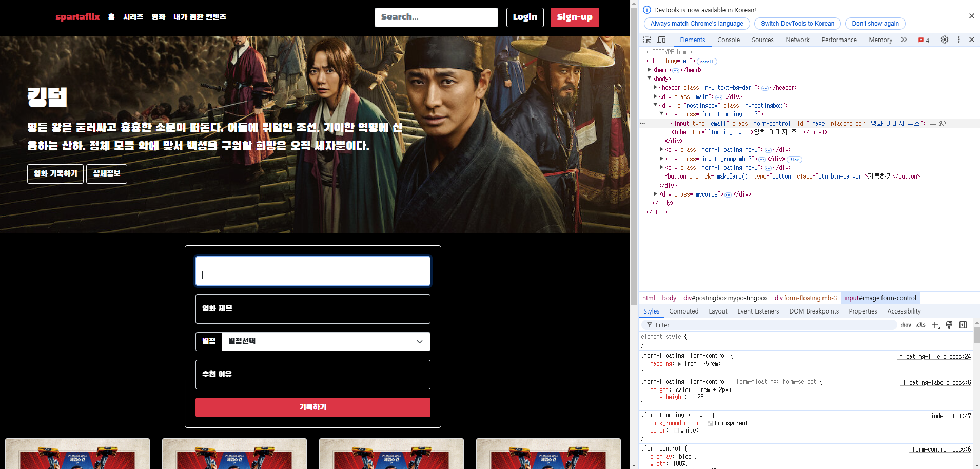The width and height of the screenshot is (980, 469).
Task: Click the new style rule plus icon
Action: pos(935,325)
